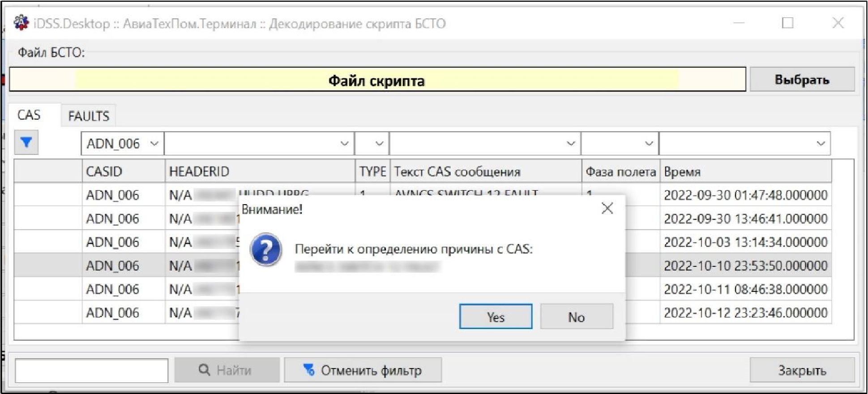Open the TYPE filter dropdown
Image resolution: width=868 pixels, height=394 pixels.
click(379, 144)
